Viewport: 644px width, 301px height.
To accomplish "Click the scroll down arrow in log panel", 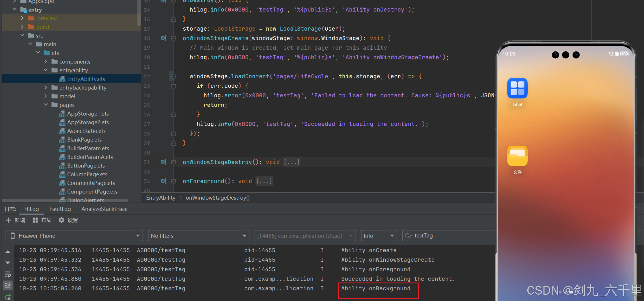I will 8,263.
